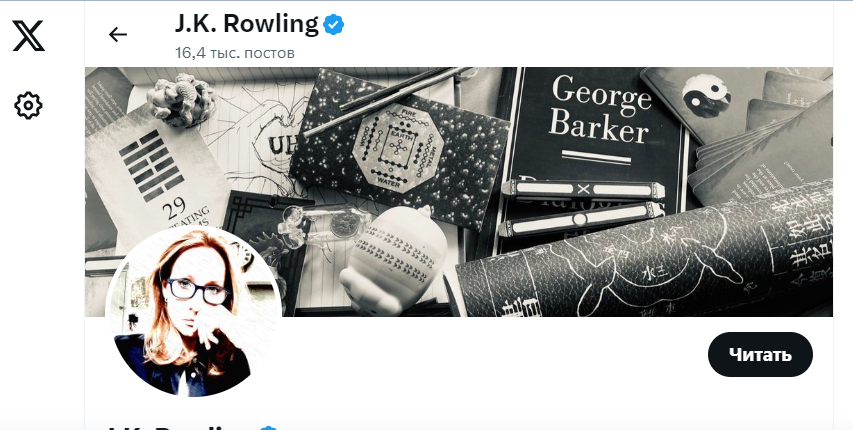Click the J.K. Rowling header title

click(246, 24)
